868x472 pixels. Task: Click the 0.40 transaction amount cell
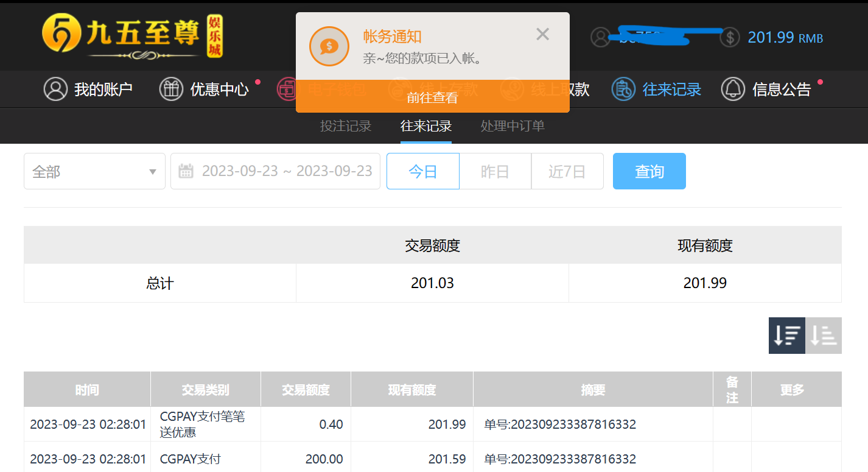[x=306, y=424]
